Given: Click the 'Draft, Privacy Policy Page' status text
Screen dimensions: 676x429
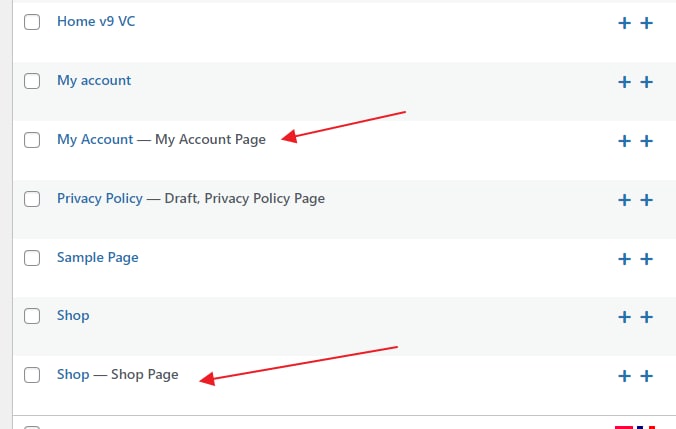Looking at the screenshot, I should click(244, 199).
